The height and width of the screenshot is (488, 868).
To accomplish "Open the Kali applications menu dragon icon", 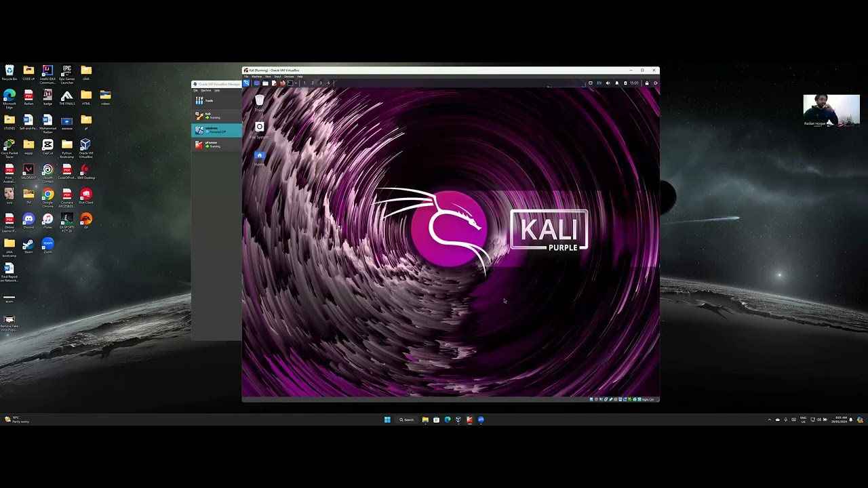I will point(246,83).
